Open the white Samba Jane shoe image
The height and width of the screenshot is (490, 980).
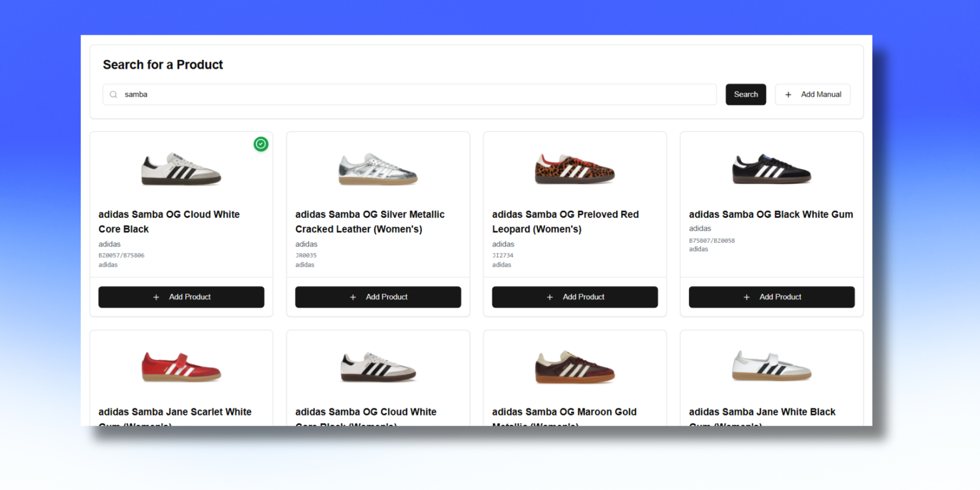click(x=771, y=366)
